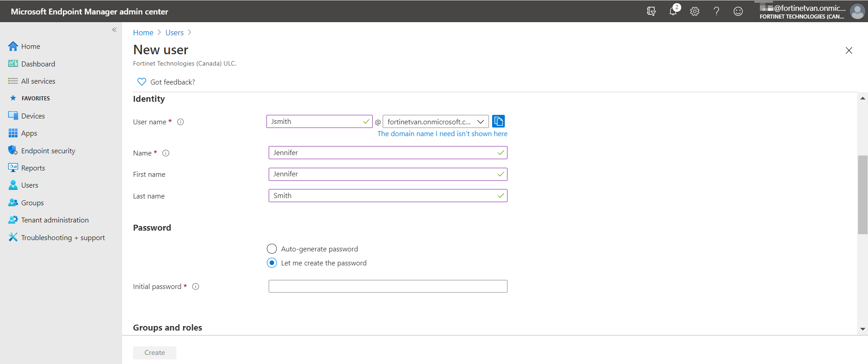The height and width of the screenshot is (364, 868).
Task: Click the Initial password field
Action: [x=388, y=286]
